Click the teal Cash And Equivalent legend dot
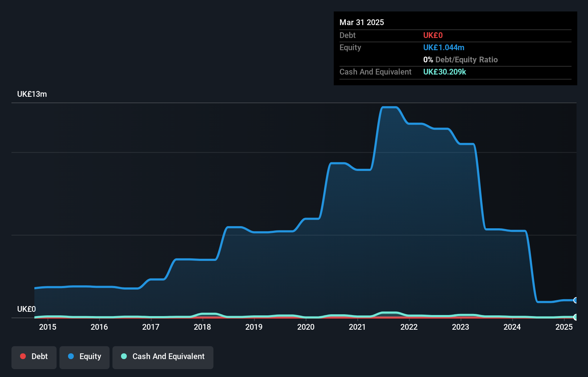The height and width of the screenshot is (377, 588). [x=124, y=356]
